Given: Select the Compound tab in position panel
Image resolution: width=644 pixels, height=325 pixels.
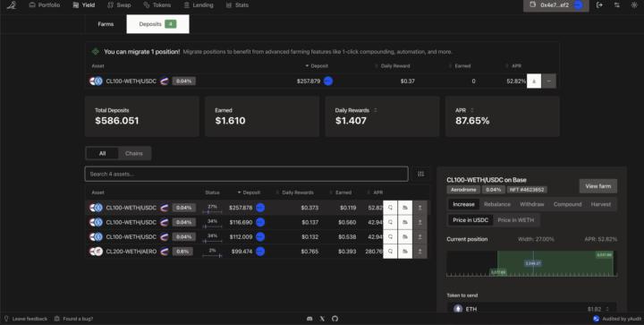Looking at the screenshot, I should pyautogui.click(x=567, y=204).
